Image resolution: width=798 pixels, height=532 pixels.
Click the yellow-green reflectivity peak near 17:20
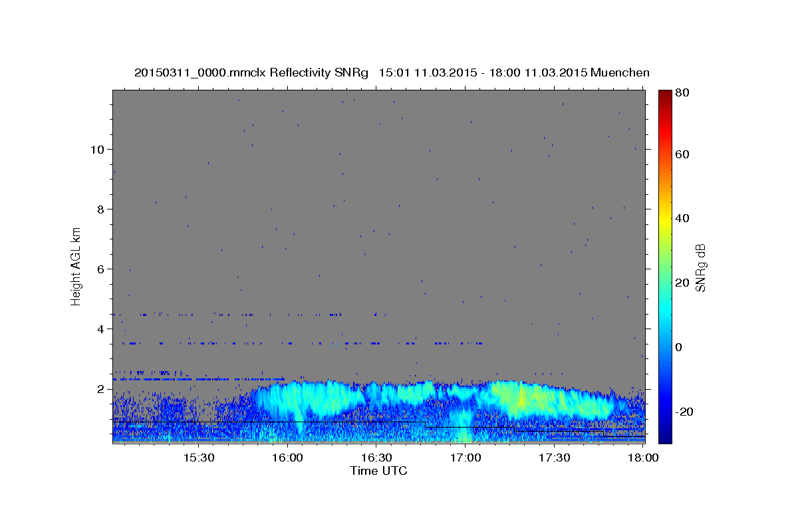click(521, 398)
